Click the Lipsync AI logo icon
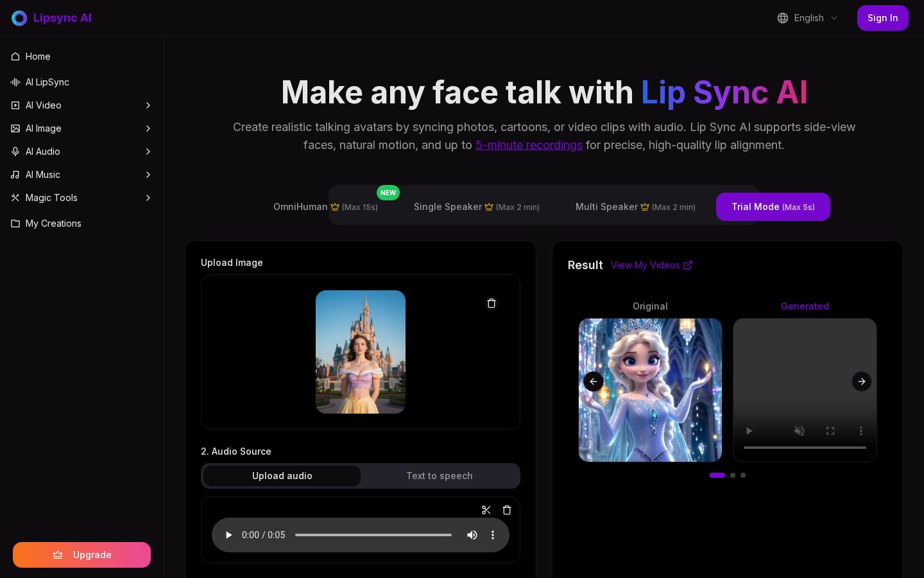 (19, 18)
